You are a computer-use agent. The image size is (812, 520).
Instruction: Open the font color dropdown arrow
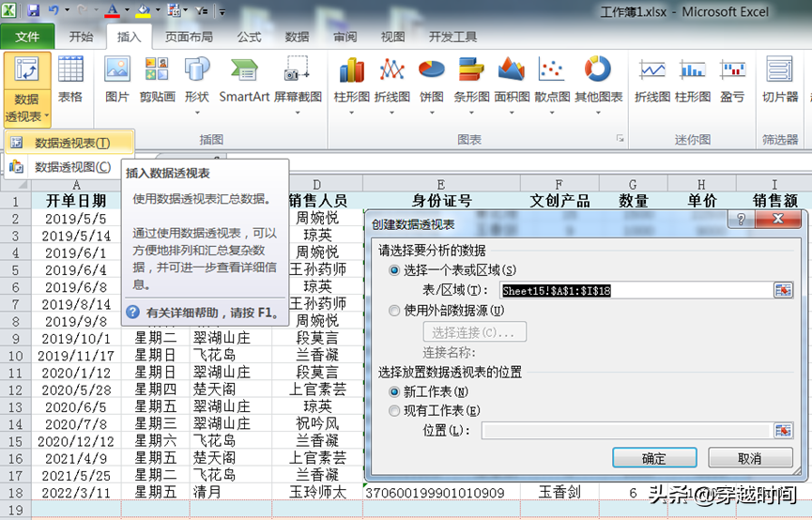coord(127,10)
